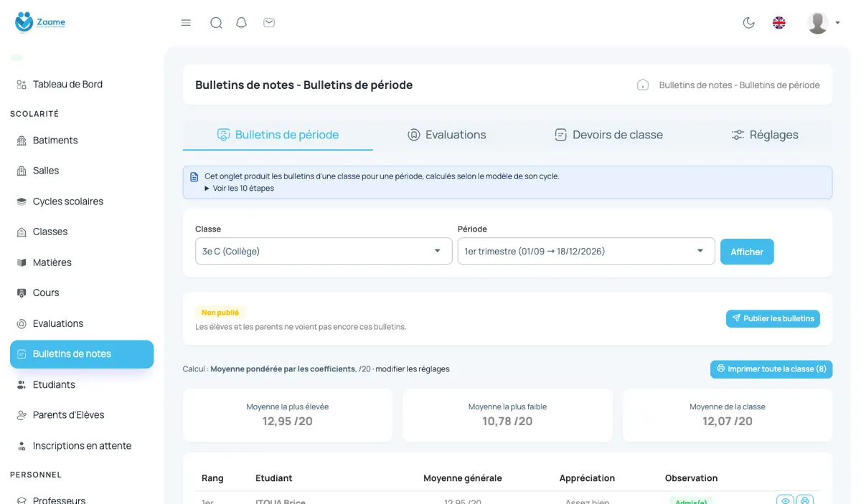
Task: Expand the profile dropdown caret
Action: click(837, 23)
